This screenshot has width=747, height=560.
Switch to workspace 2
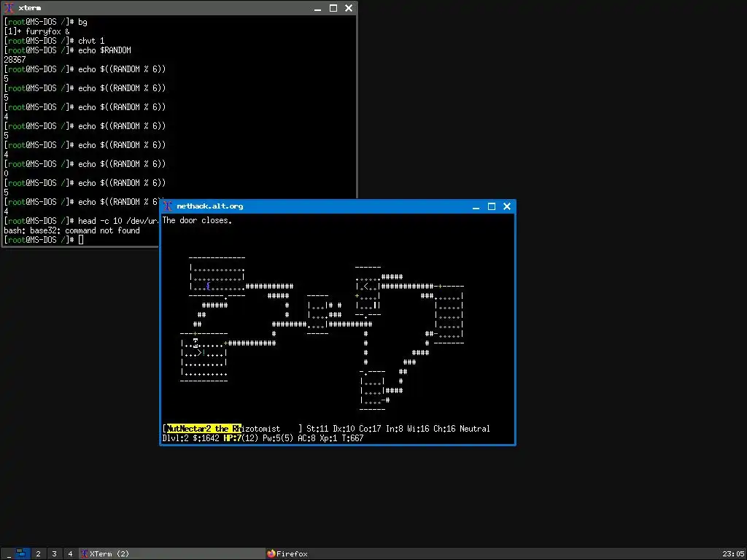(38, 554)
